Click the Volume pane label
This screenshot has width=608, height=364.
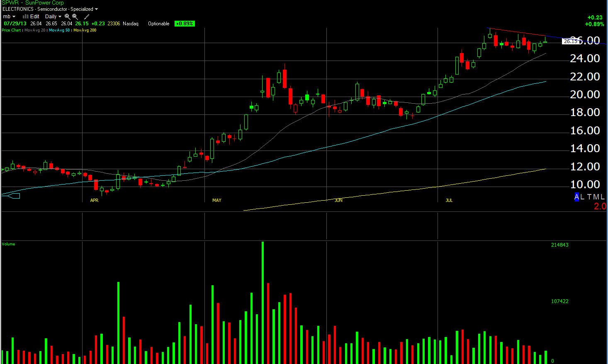pyautogui.click(x=8, y=244)
